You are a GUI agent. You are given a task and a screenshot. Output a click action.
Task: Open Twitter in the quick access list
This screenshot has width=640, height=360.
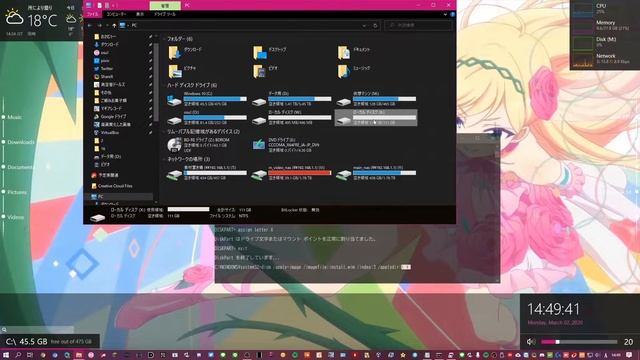click(x=107, y=69)
